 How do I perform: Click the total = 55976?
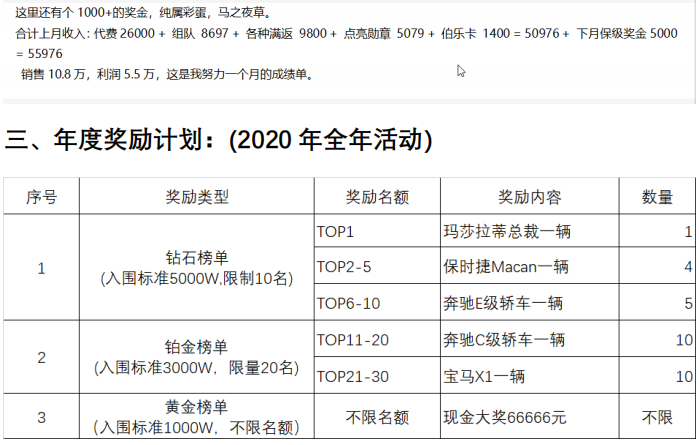coord(39,54)
